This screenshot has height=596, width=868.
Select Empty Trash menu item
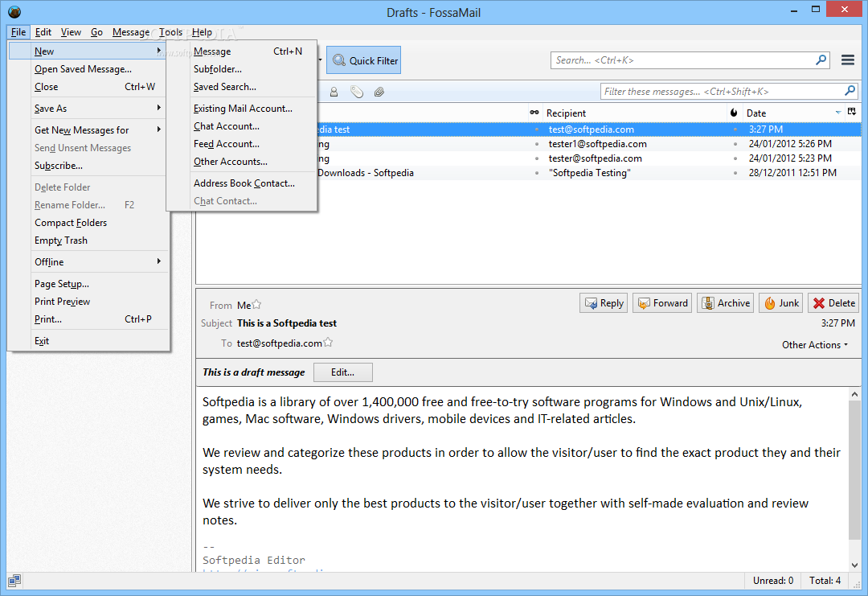(88, 240)
